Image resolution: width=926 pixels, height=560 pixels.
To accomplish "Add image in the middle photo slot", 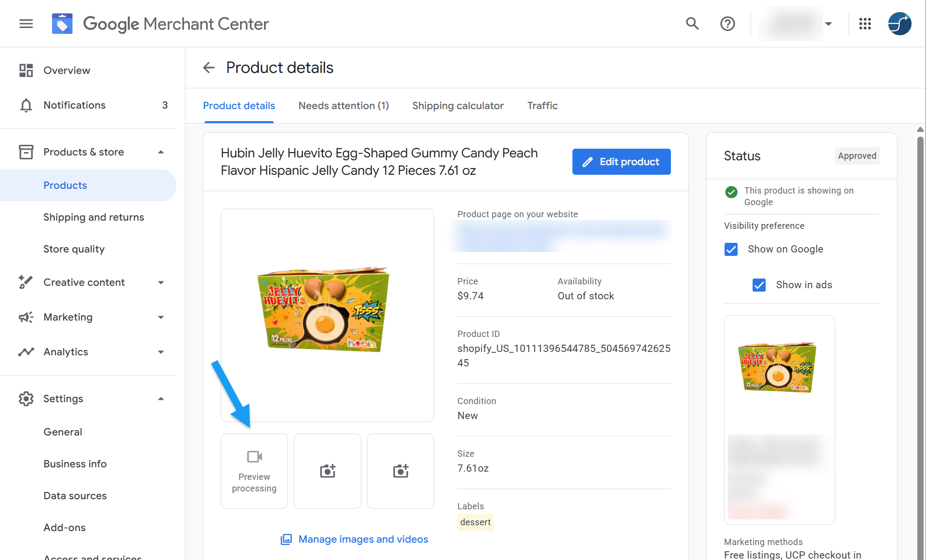I will 328,471.
